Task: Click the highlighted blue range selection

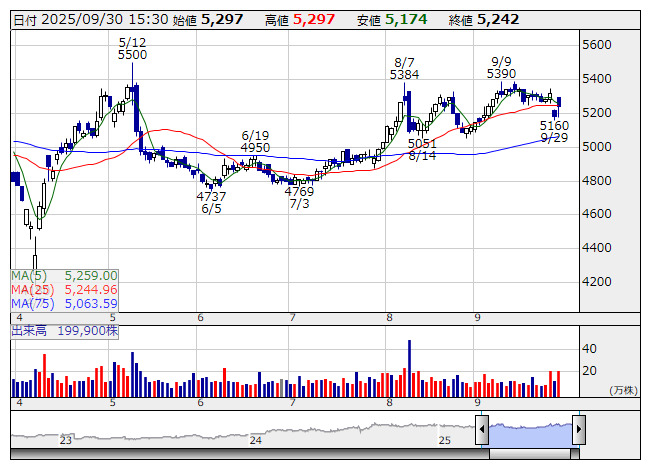Action: tap(531, 434)
